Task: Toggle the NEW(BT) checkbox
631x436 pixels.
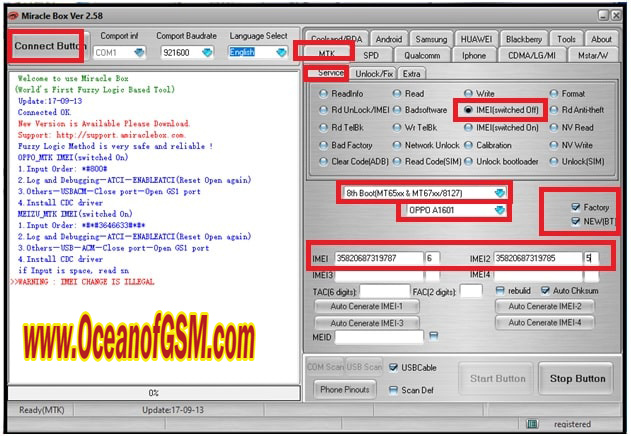Action: [x=575, y=221]
